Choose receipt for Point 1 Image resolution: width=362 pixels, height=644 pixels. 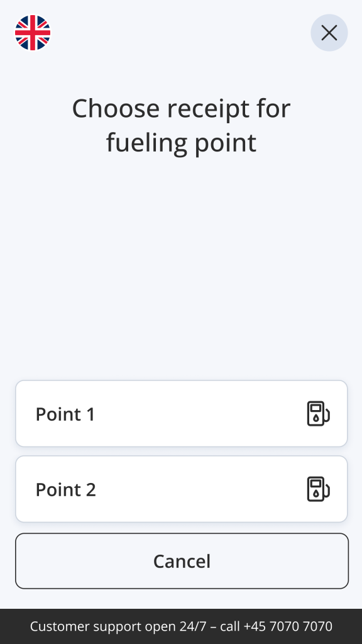coord(182,414)
